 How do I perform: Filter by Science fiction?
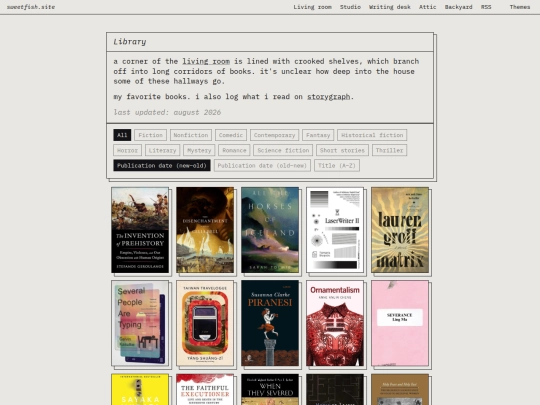pos(283,150)
